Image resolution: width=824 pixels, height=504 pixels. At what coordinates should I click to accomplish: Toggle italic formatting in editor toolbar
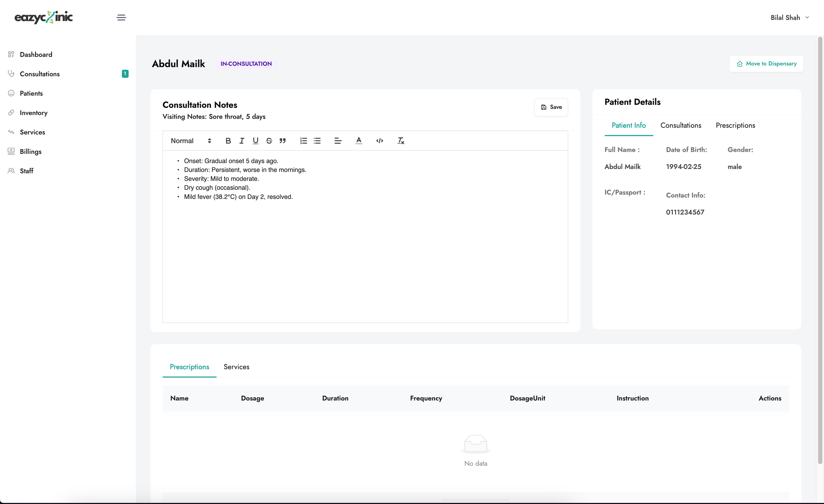click(x=242, y=141)
